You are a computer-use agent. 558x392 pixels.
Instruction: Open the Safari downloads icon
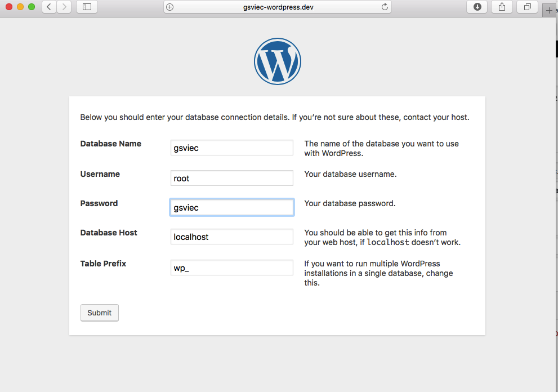point(477,7)
